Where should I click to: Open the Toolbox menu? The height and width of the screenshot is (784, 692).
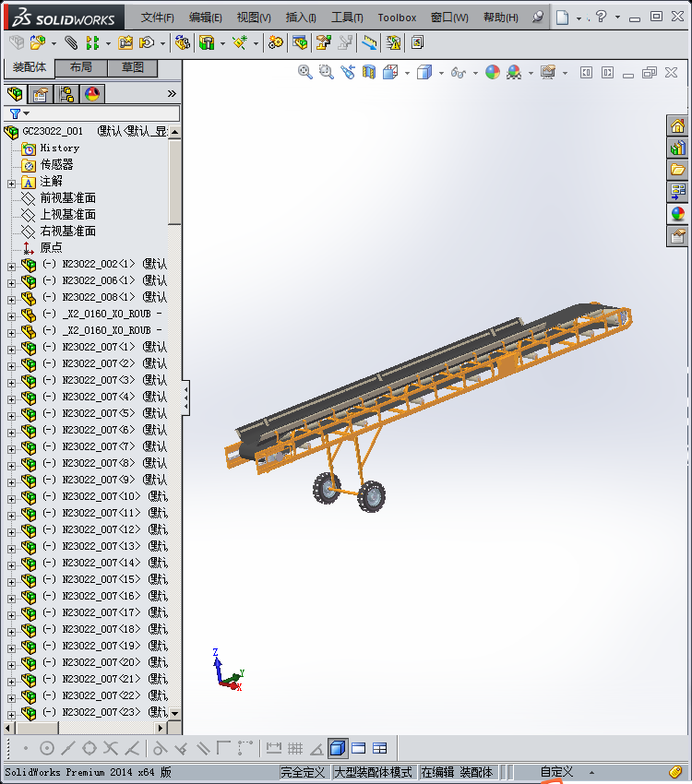pyautogui.click(x=397, y=18)
